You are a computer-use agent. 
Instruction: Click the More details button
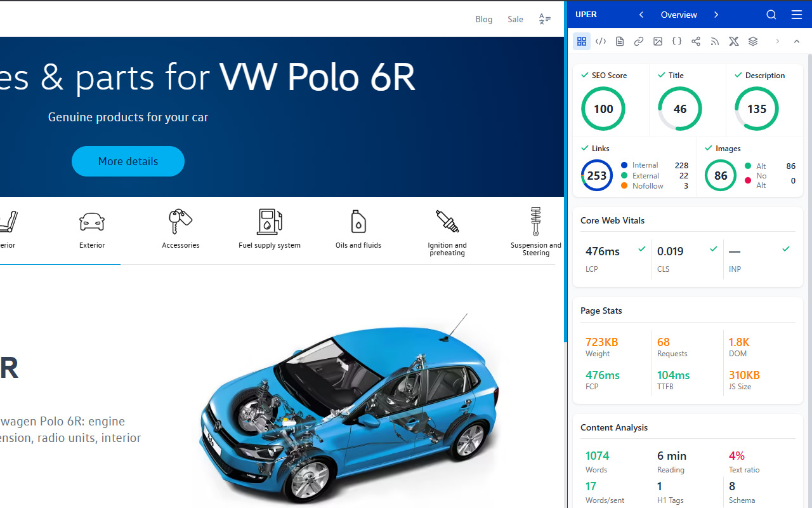tap(128, 161)
